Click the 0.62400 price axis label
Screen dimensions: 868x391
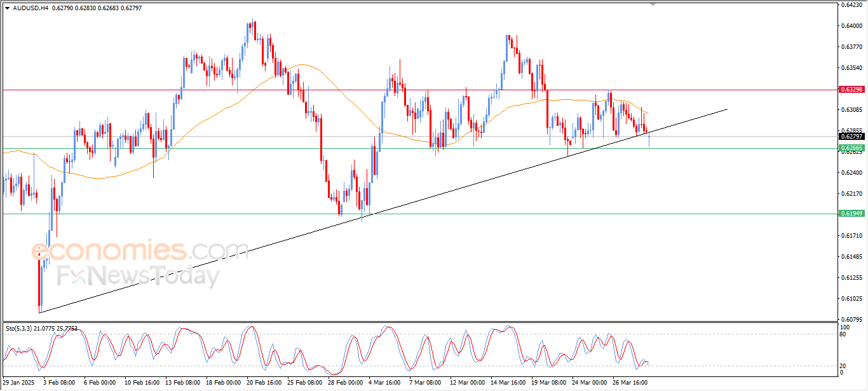(x=851, y=172)
